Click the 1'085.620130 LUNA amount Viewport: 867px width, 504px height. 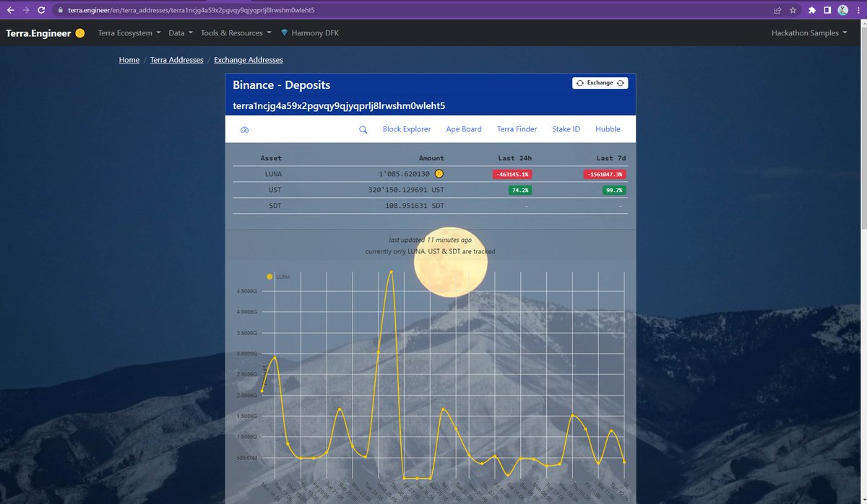[404, 174]
